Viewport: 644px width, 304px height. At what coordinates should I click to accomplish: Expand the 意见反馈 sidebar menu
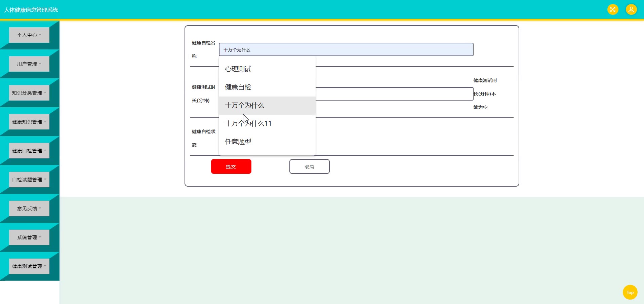point(29,208)
